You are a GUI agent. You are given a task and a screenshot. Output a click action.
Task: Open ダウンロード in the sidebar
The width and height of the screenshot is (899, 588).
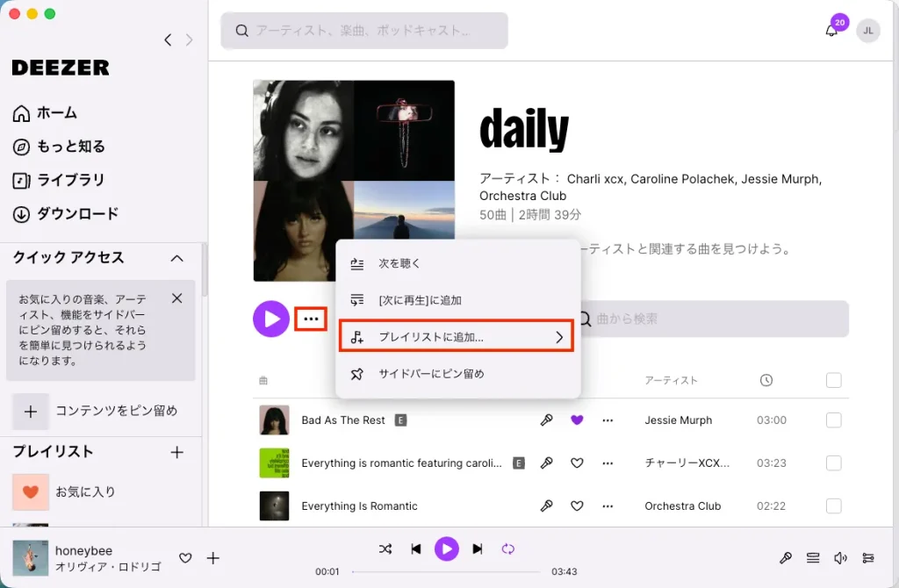pyautogui.click(x=66, y=214)
